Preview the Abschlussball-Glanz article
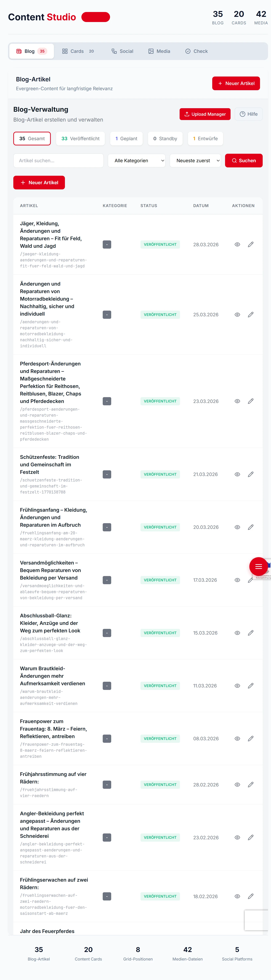Image resolution: width=271 pixels, height=980 pixels. tap(237, 633)
